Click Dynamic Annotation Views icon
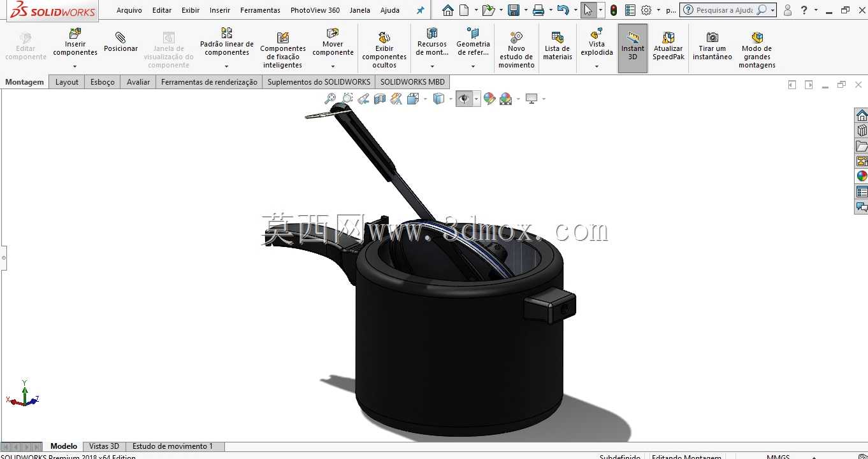 click(x=396, y=99)
